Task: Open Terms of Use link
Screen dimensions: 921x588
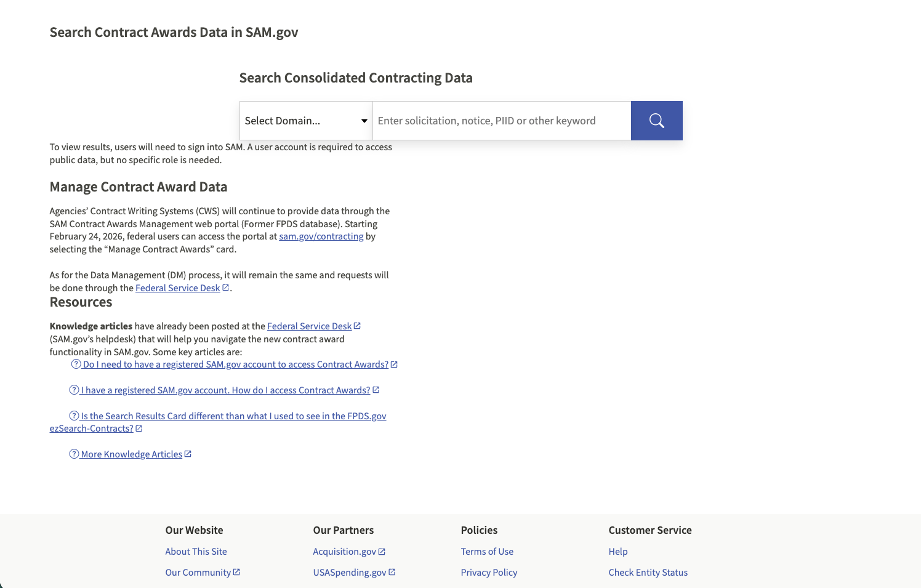Action: click(487, 552)
